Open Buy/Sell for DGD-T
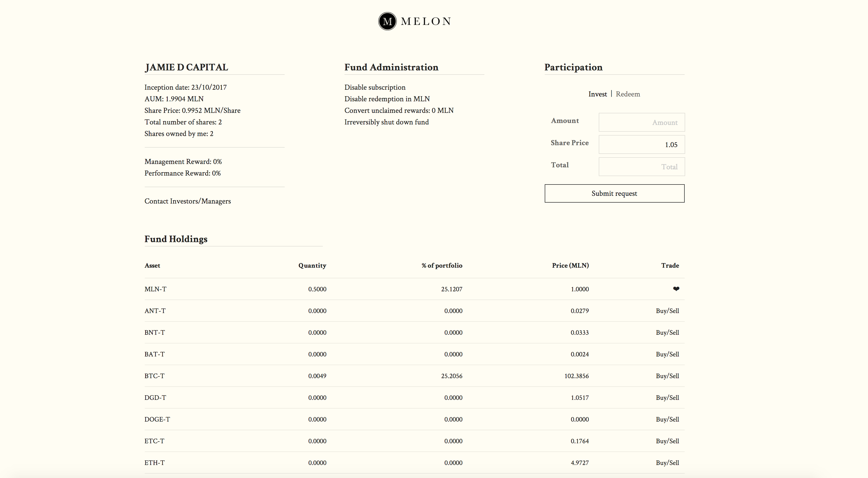The width and height of the screenshot is (868, 478). point(667,397)
